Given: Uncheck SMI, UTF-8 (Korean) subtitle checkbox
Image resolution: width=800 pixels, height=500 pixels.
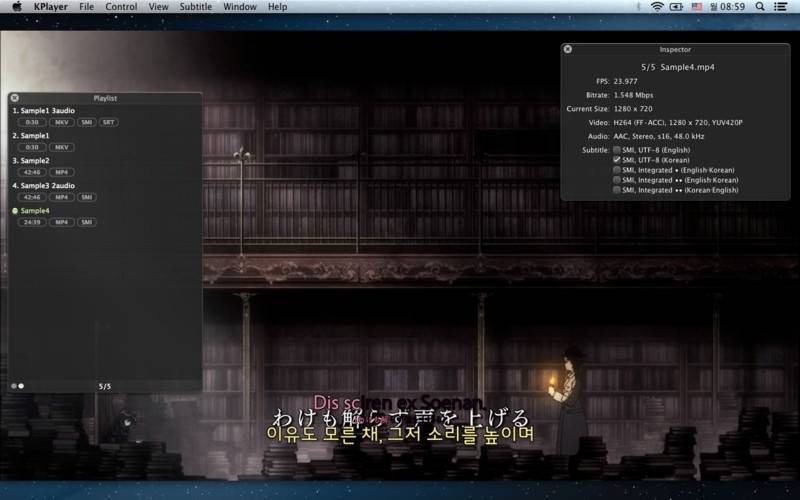Looking at the screenshot, I should pos(617,160).
